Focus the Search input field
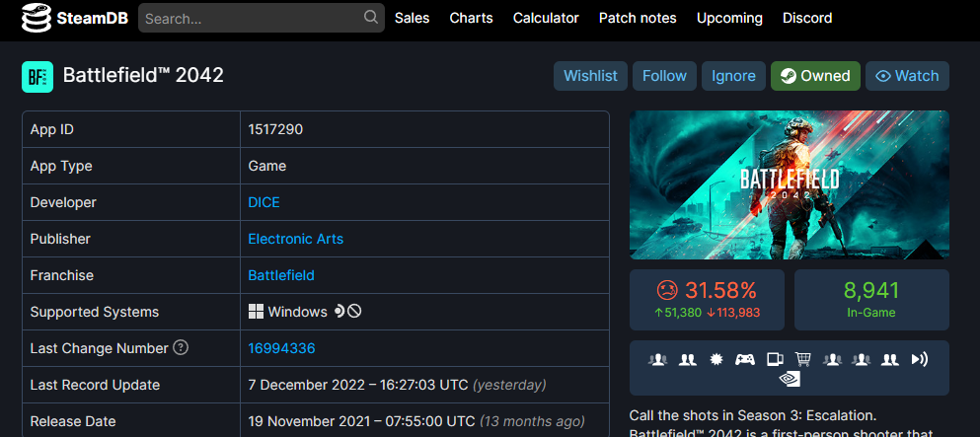 [262, 18]
